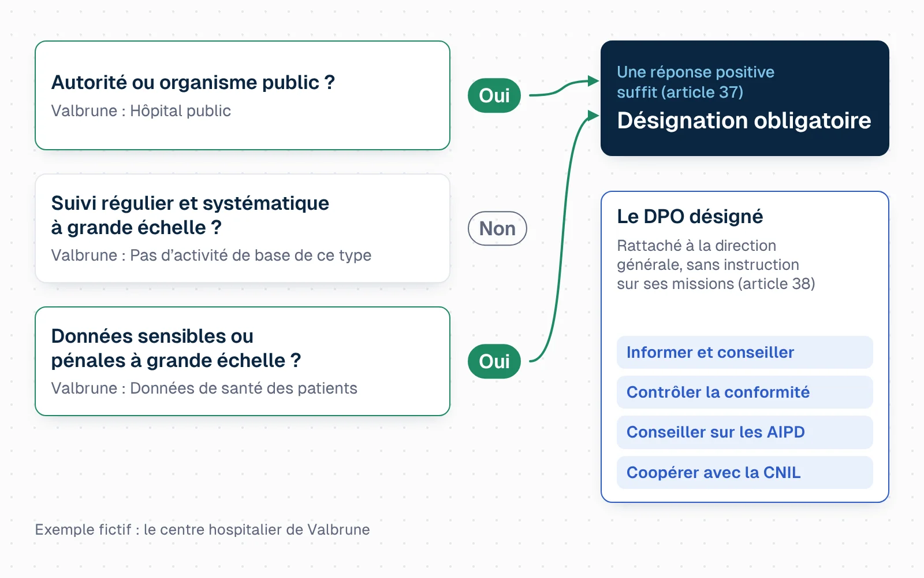Screen dimensions: 924x578
Task: Click the "Le DPO désigné" heading
Action: point(690,216)
